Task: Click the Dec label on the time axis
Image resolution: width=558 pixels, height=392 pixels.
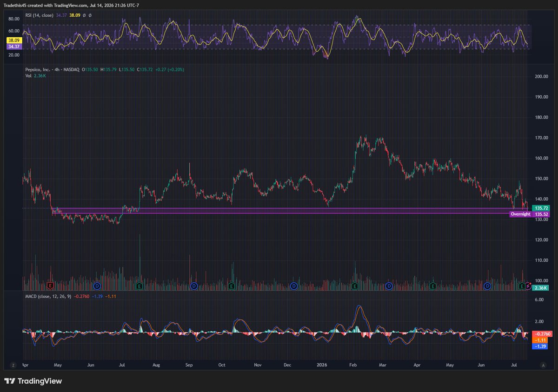Action: [287, 365]
